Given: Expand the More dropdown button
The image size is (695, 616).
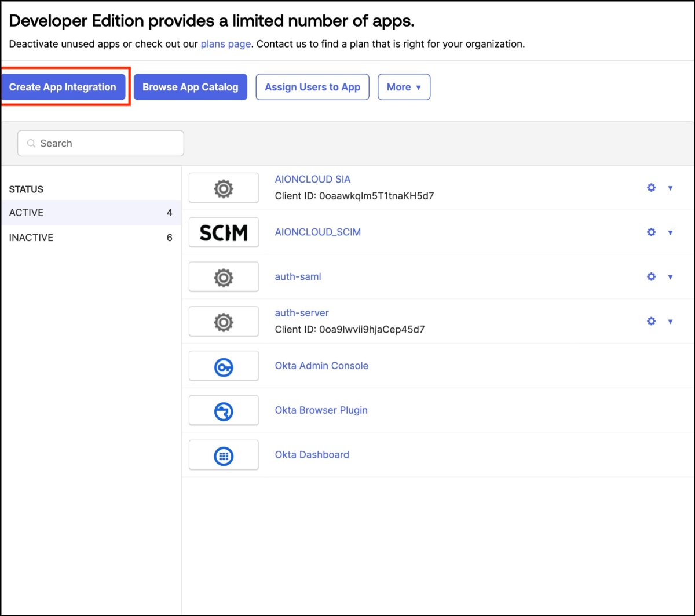Looking at the screenshot, I should 404,87.
